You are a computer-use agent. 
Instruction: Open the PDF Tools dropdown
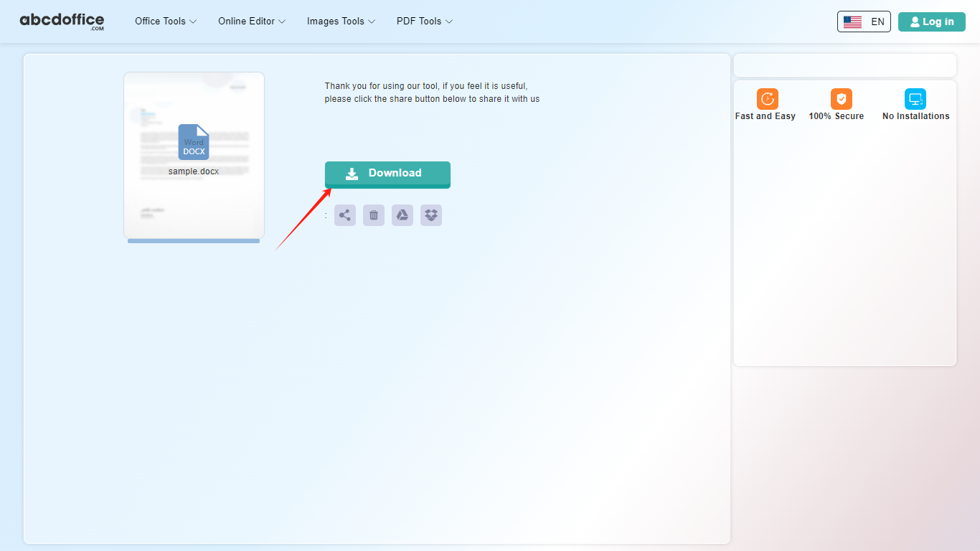pyautogui.click(x=424, y=22)
